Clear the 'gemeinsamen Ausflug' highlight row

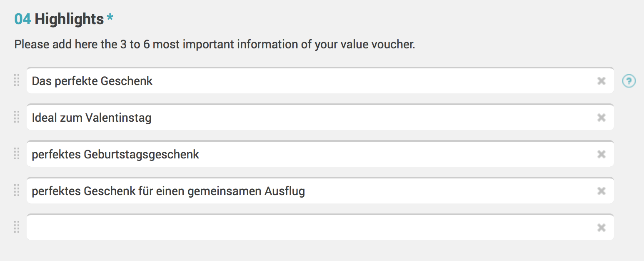[x=601, y=191]
